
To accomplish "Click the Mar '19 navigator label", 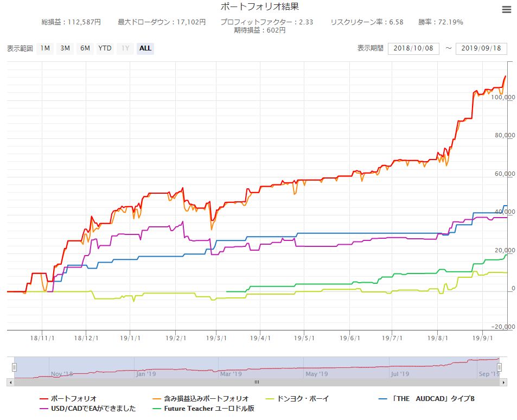I will click(x=231, y=374).
